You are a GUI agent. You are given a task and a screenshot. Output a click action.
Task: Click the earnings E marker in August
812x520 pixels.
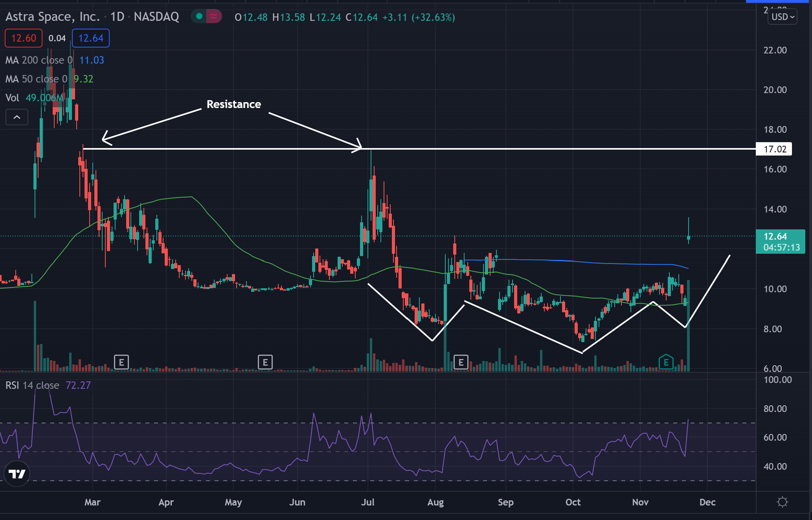coord(461,362)
